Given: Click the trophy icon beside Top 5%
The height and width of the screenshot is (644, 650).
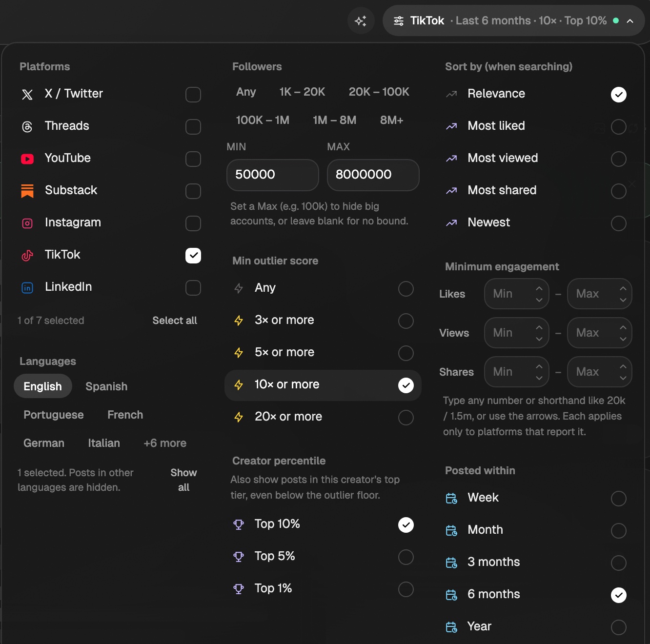Looking at the screenshot, I should pyautogui.click(x=239, y=557).
